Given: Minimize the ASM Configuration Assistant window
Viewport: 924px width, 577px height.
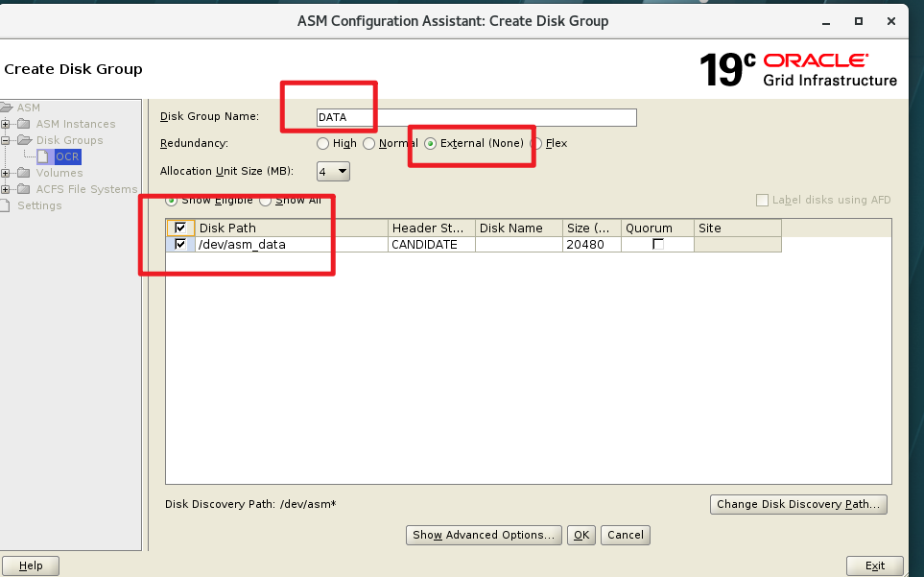Looking at the screenshot, I should click(826, 22).
